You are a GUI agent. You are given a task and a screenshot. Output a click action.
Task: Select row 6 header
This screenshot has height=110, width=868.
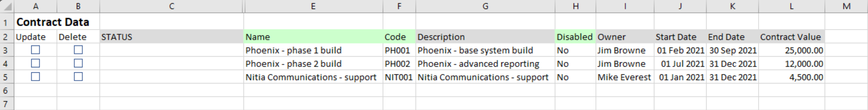coord(6,90)
